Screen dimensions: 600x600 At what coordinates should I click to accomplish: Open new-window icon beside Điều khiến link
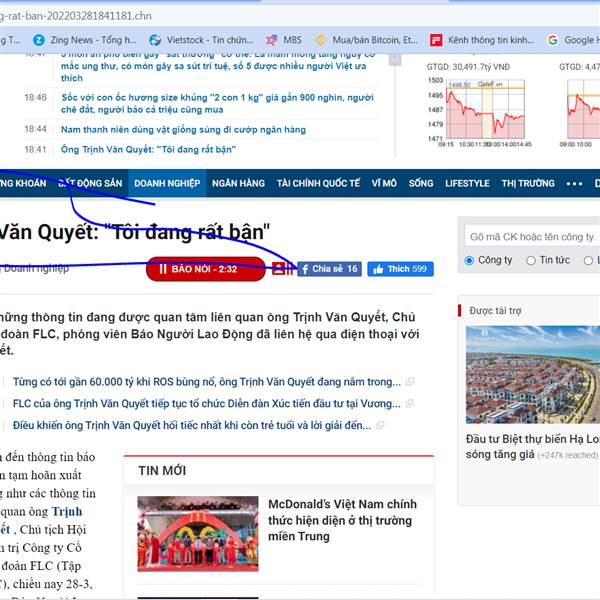coord(380,425)
